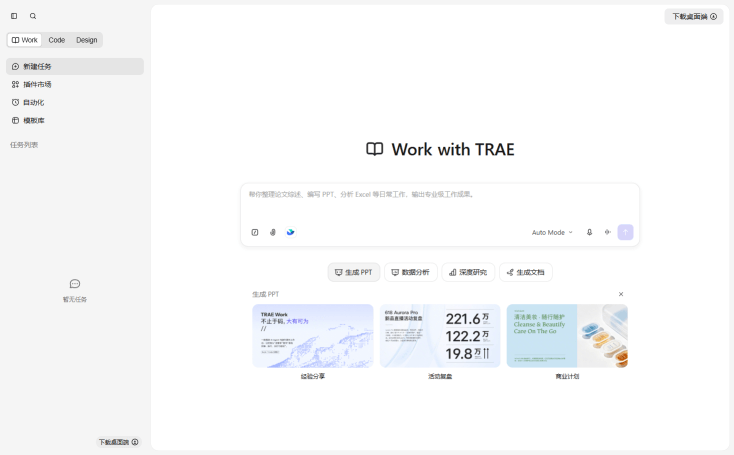Click the slash command icon in the prompt box

pyautogui.click(x=255, y=232)
